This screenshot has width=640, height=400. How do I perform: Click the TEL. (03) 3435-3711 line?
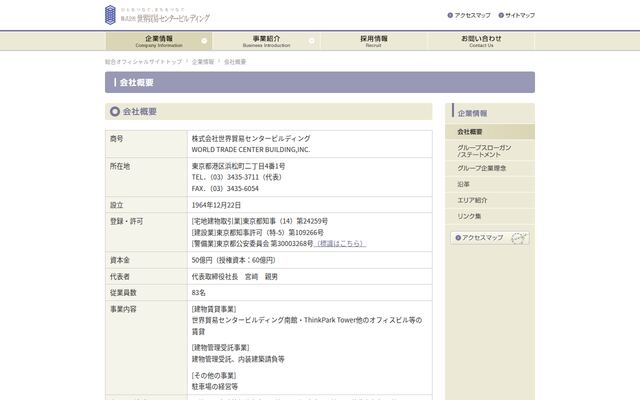(x=236, y=177)
